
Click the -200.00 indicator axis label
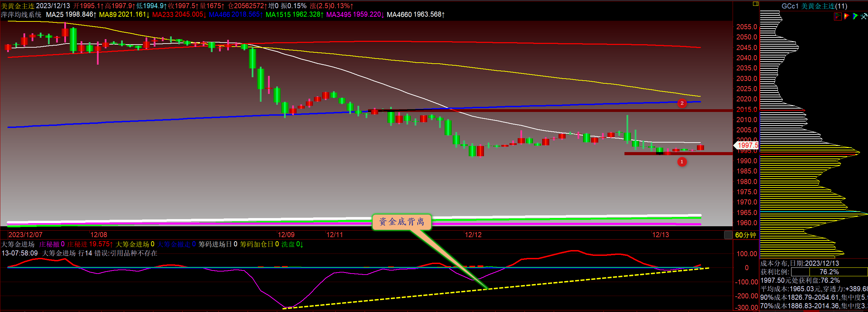747,296
